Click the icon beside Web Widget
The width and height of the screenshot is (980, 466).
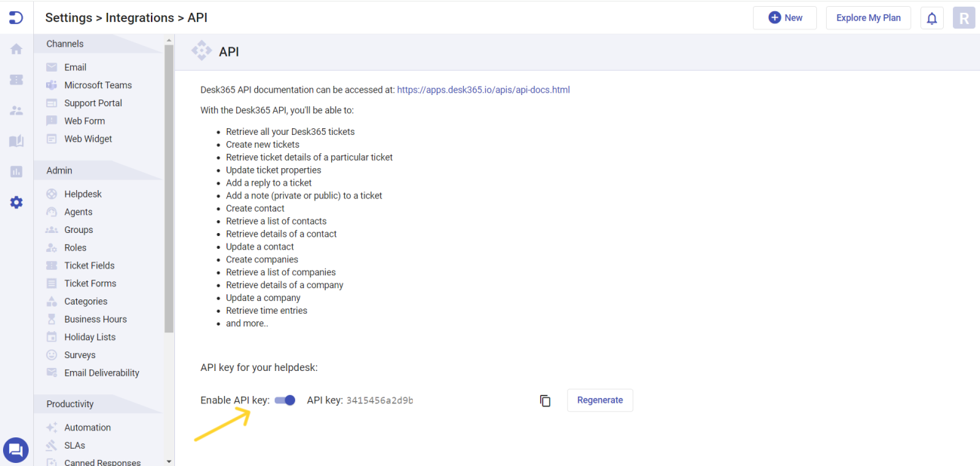pos(52,139)
